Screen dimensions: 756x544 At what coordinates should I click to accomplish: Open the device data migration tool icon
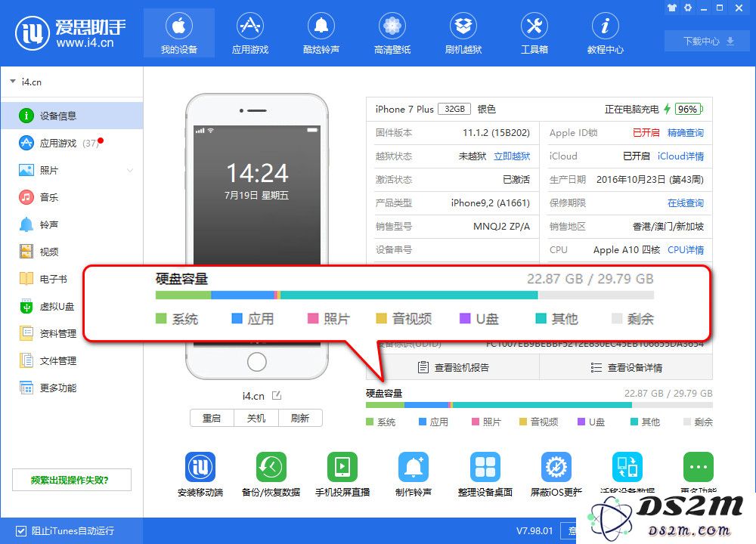(x=627, y=467)
